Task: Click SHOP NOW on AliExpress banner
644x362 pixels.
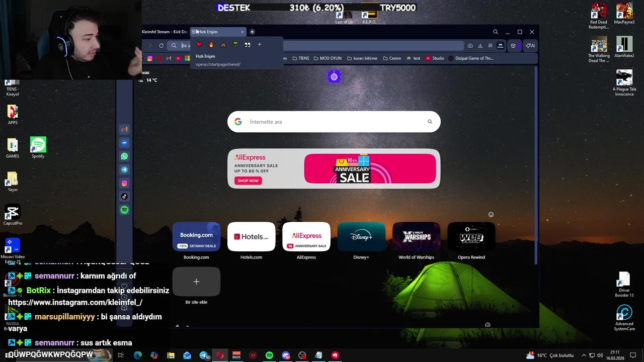Action: click(x=248, y=180)
